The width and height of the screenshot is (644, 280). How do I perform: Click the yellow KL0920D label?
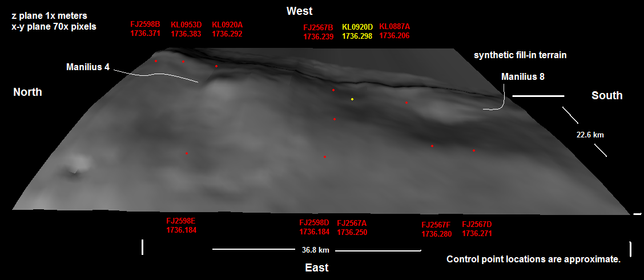pyautogui.click(x=357, y=27)
